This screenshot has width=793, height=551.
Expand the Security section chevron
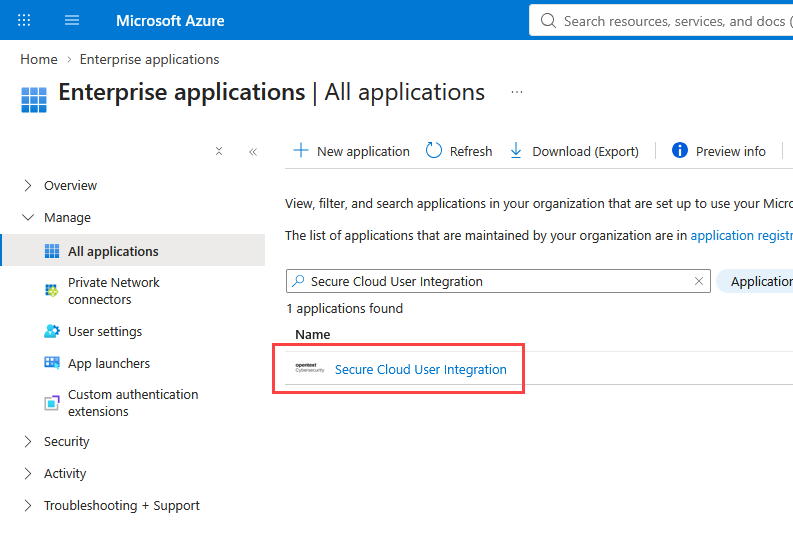28,442
